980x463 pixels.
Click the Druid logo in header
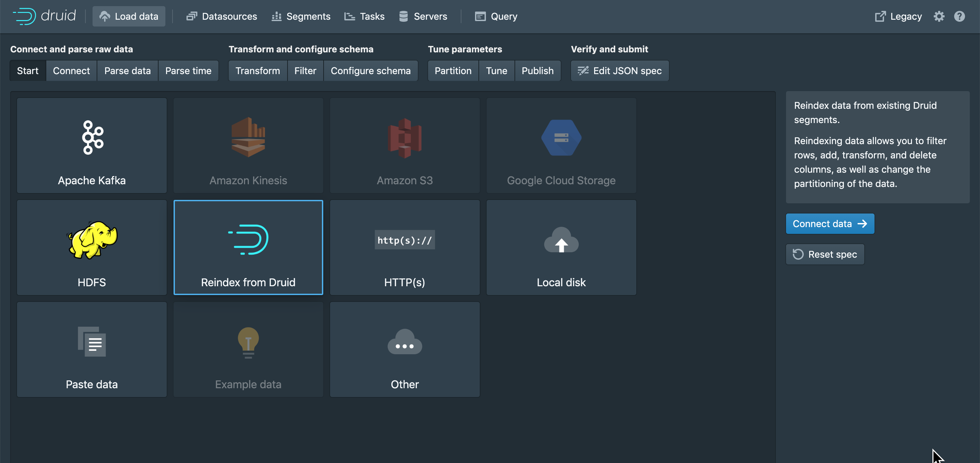[44, 16]
